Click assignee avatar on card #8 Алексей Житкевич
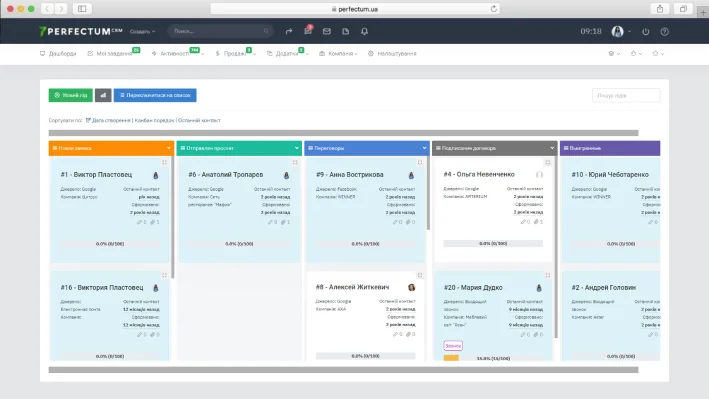Image resolution: width=709 pixels, height=399 pixels. pyautogui.click(x=411, y=287)
